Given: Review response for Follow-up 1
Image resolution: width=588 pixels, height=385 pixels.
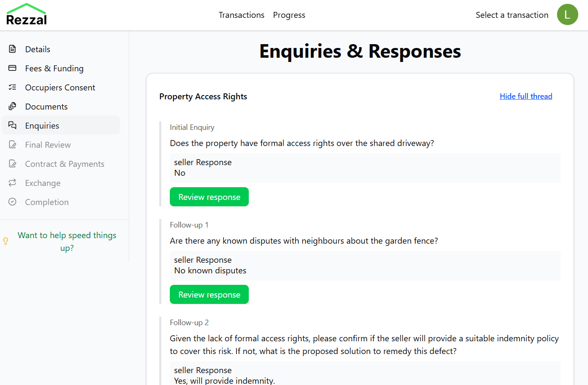Looking at the screenshot, I should [x=209, y=294].
